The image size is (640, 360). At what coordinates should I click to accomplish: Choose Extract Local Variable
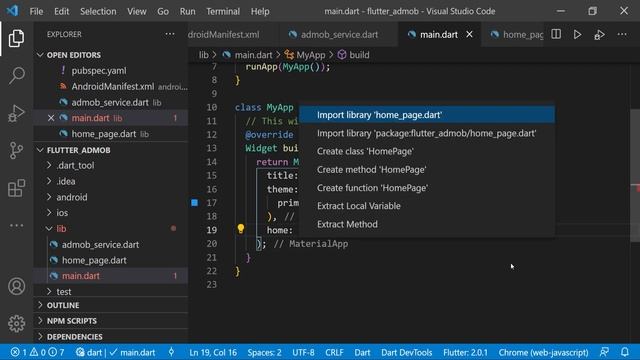[x=427, y=206]
